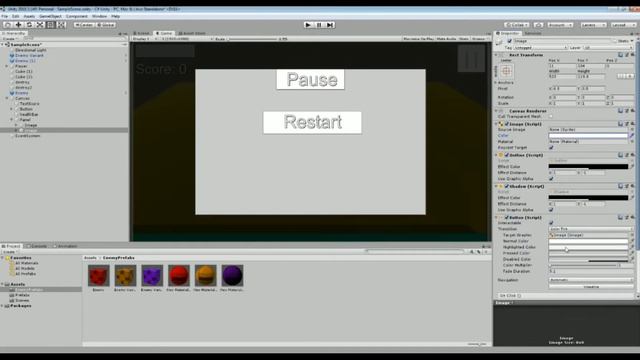Image resolution: width=640 pixels, height=360 pixels.
Task: Adjust the Color Multiplier slider
Action: click(582, 265)
